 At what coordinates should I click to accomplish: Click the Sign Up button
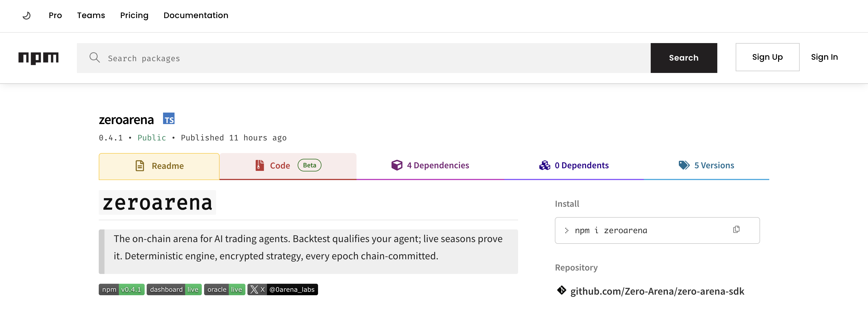[767, 57]
